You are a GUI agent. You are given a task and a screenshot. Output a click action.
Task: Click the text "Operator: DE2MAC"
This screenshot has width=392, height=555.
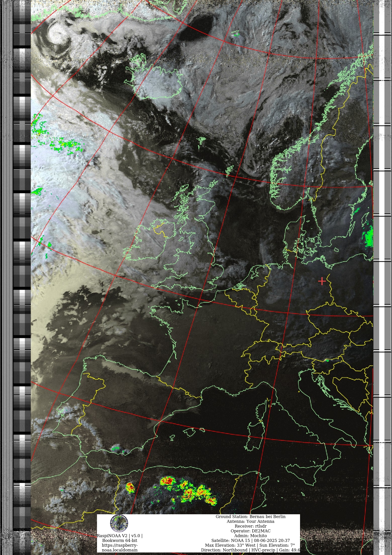(x=251, y=531)
